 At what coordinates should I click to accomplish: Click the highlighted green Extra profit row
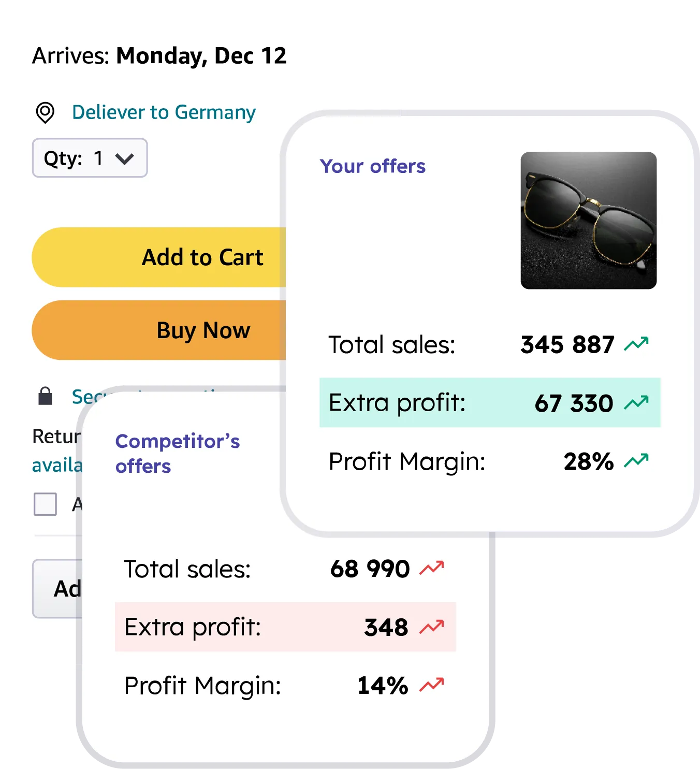(489, 402)
